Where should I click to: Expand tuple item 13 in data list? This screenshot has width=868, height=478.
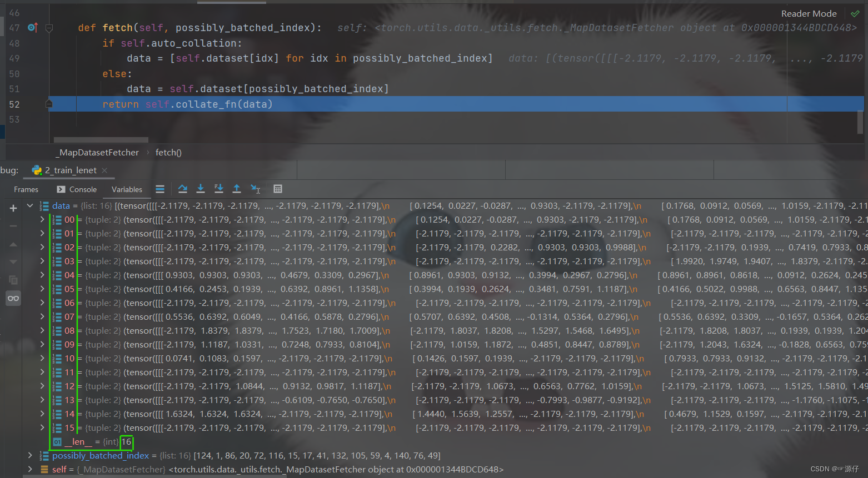pos(42,400)
